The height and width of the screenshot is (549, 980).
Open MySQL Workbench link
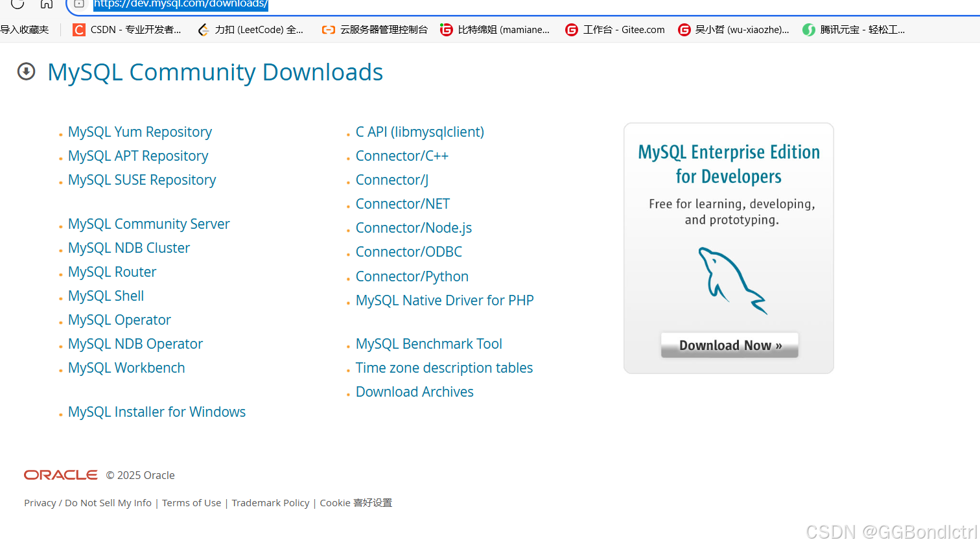tap(126, 368)
